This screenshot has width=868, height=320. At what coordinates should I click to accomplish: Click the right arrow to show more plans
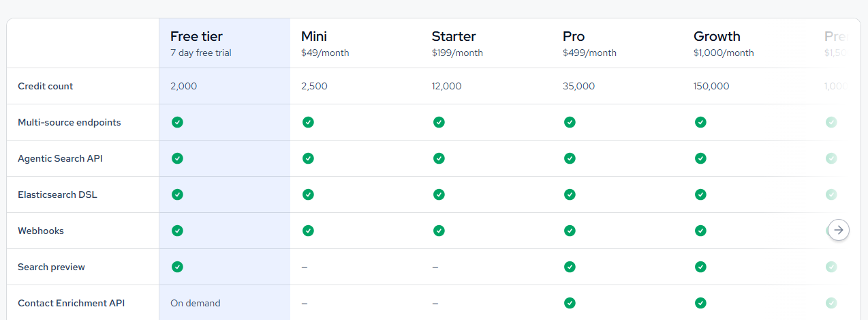tap(839, 230)
